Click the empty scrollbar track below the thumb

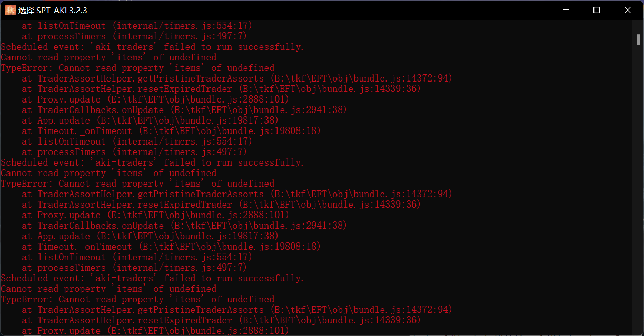pyautogui.click(x=637, y=189)
